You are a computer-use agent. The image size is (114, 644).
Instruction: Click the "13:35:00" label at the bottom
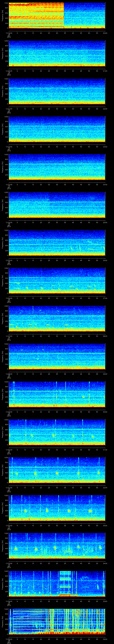(9, 639)
